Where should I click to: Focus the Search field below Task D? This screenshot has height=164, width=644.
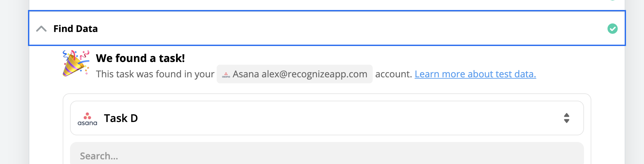327,155
